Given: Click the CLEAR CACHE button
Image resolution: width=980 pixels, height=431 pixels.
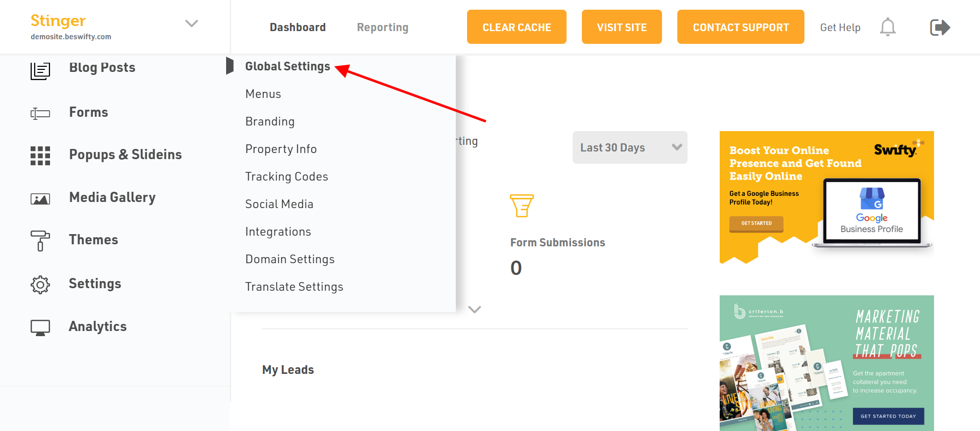Looking at the screenshot, I should tap(517, 27).
